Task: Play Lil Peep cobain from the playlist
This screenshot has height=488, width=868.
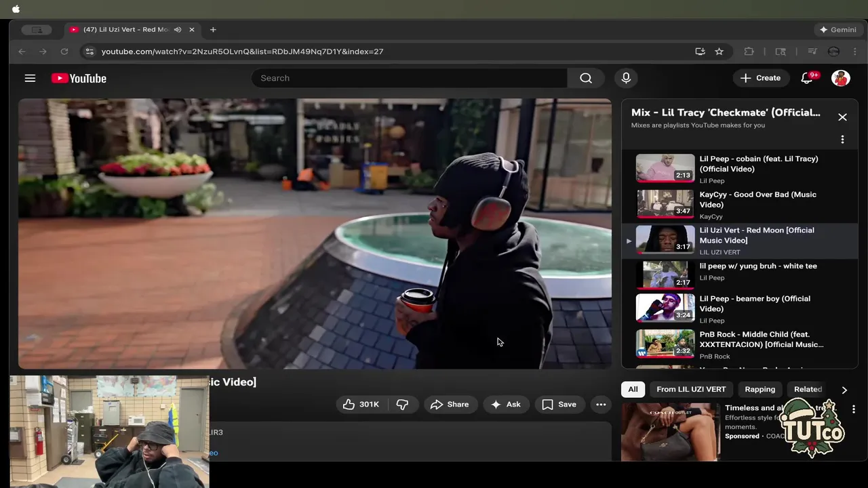Action: pos(740,169)
